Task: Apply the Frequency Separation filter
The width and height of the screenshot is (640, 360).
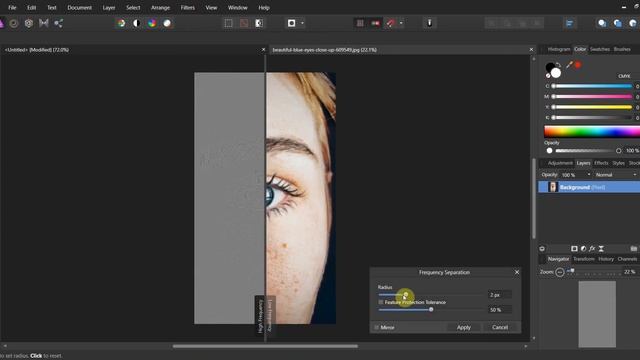Action: pyautogui.click(x=464, y=327)
